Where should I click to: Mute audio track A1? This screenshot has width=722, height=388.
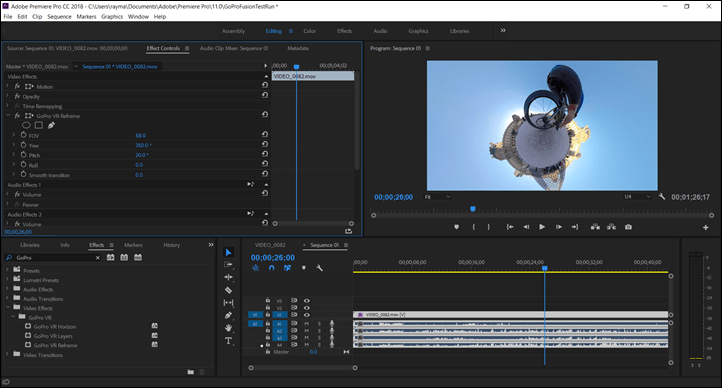[307, 324]
